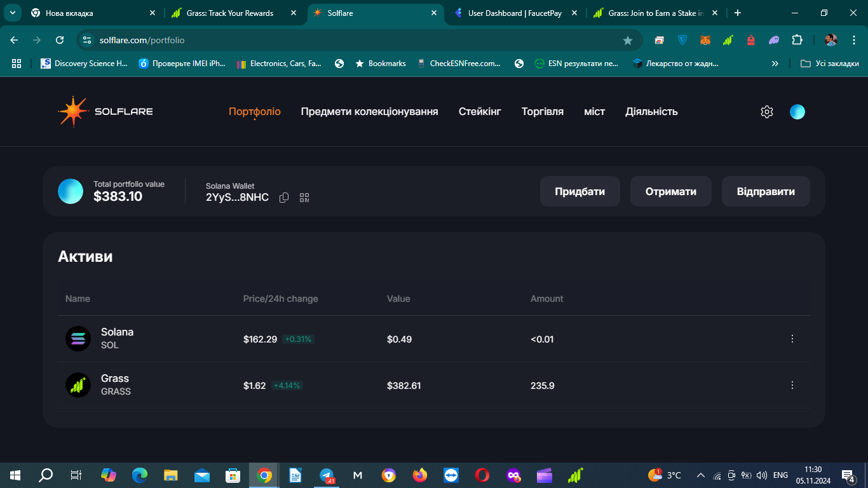
Task: Open the purple ghost Phantom extension
Action: coord(774,40)
